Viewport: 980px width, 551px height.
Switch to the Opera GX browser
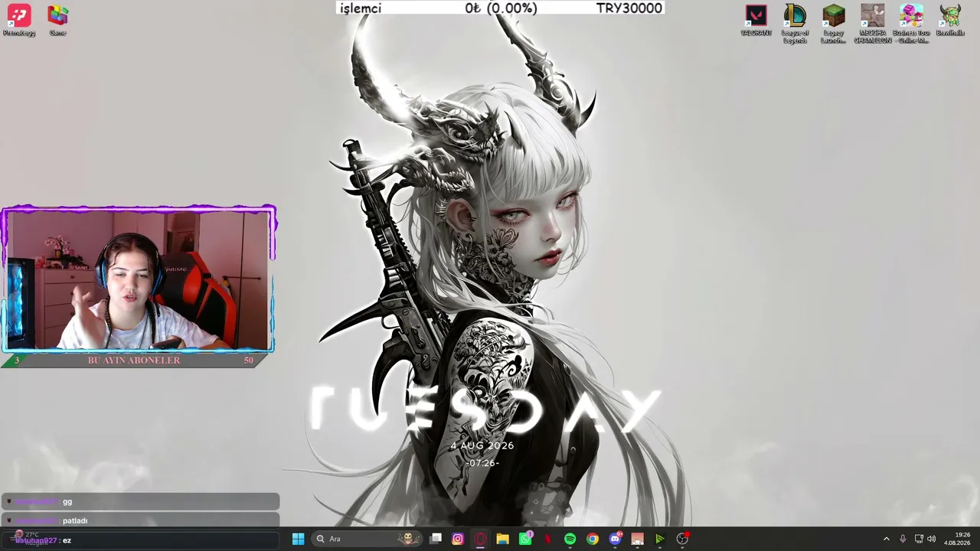tap(480, 539)
